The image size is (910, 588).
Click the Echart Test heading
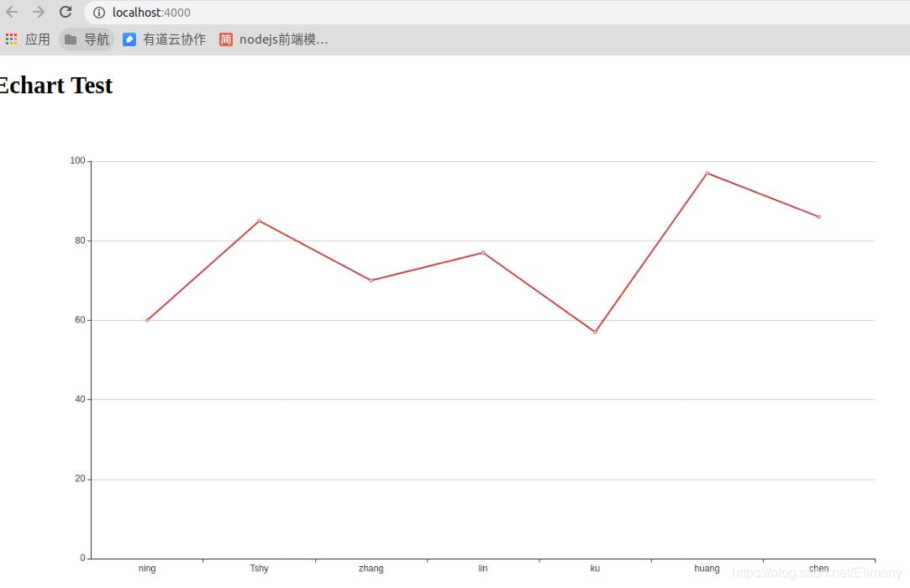tap(56, 86)
